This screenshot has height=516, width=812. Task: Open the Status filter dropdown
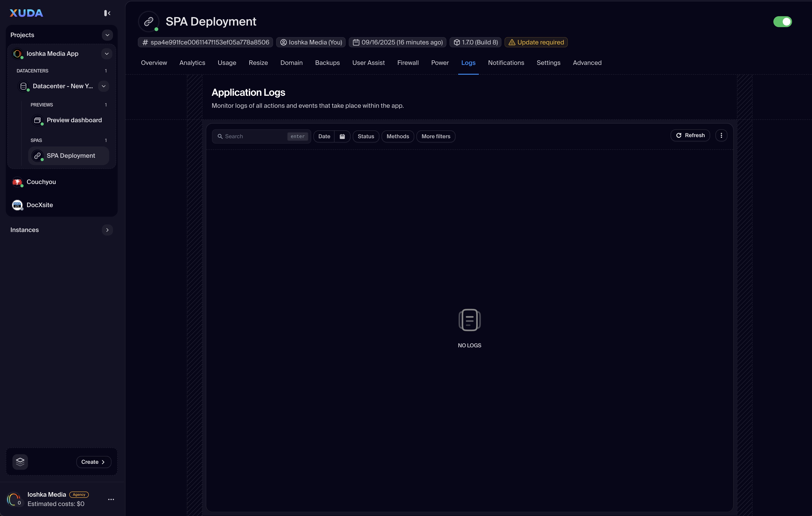[366, 136]
